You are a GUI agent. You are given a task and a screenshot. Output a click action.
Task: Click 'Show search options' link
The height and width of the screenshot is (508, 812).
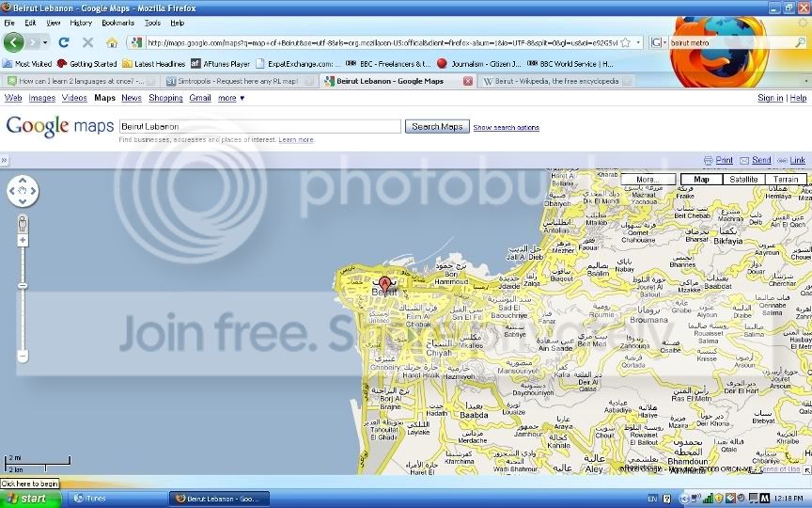(506, 128)
